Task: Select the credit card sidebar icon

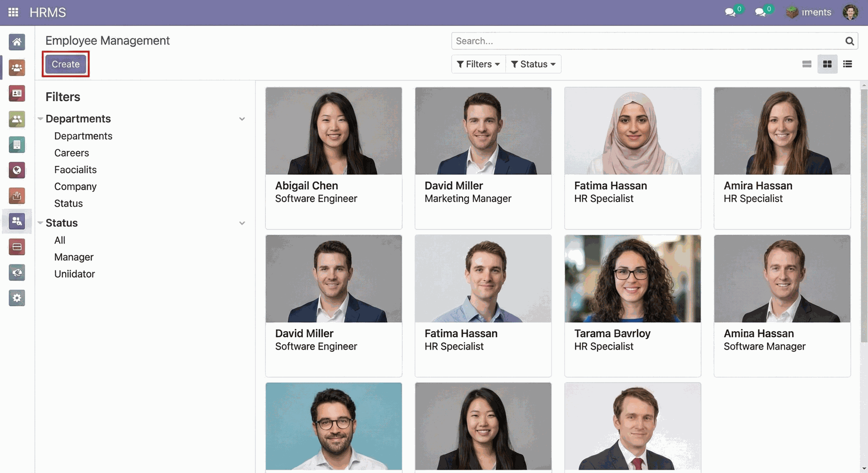Action: pos(17,247)
